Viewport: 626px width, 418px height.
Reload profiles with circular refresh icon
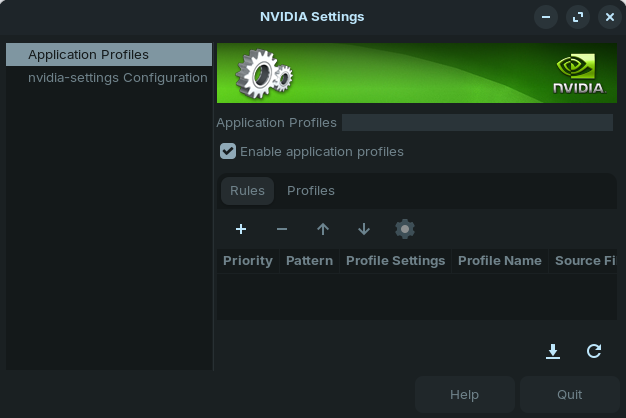point(594,351)
